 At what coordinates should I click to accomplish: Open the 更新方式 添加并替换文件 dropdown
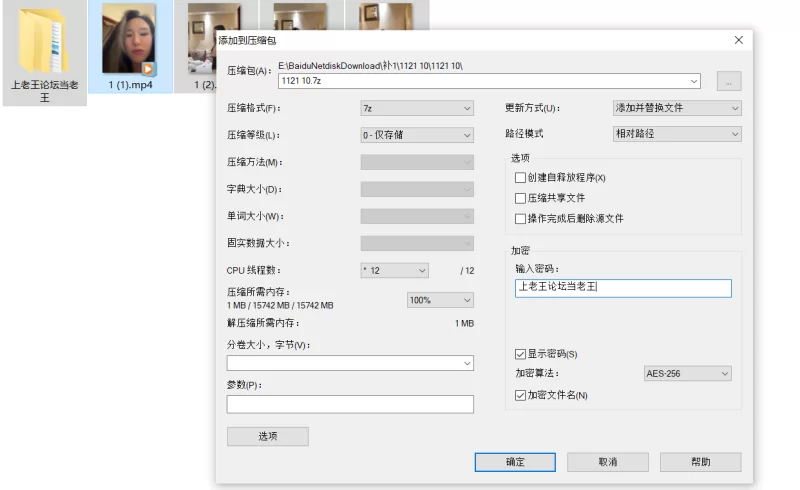(x=677, y=108)
